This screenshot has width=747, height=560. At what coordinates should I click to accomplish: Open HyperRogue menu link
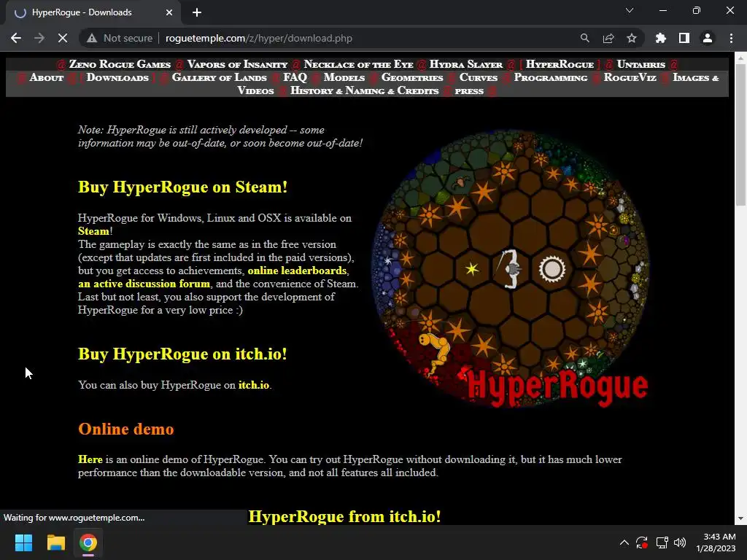pos(560,64)
